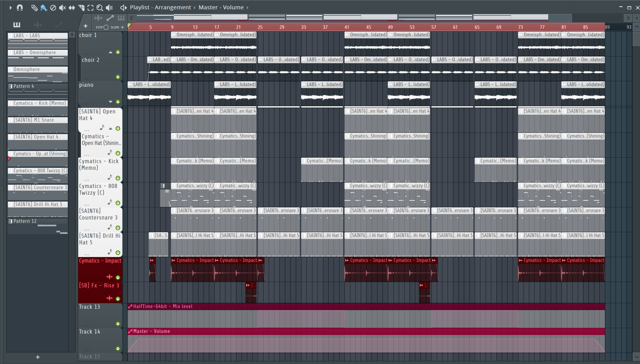Expand arrow after Master - Volume

pyautogui.click(x=248, y=8)
